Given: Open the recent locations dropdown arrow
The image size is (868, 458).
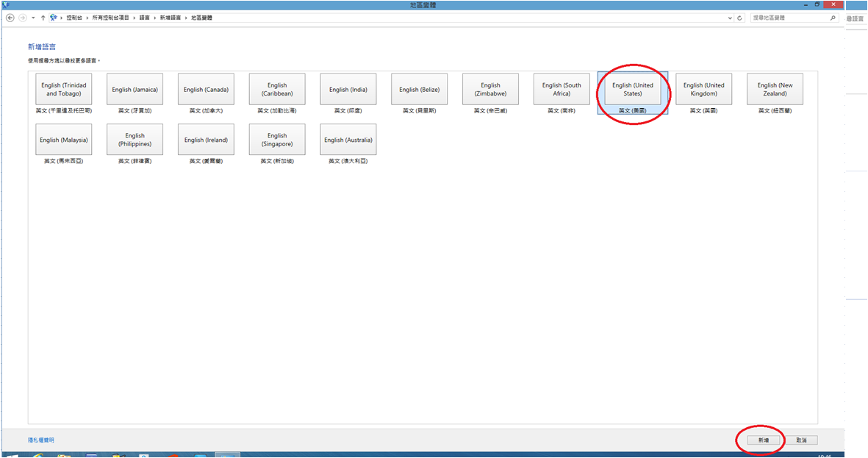Looking at the screenshot, I should 33,18.
